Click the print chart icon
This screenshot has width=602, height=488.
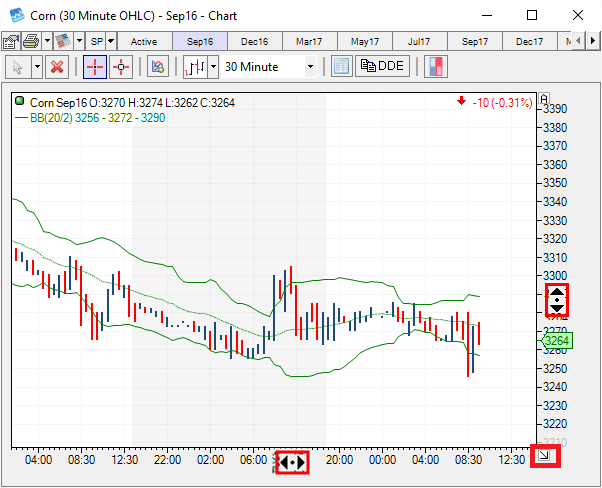31,41
